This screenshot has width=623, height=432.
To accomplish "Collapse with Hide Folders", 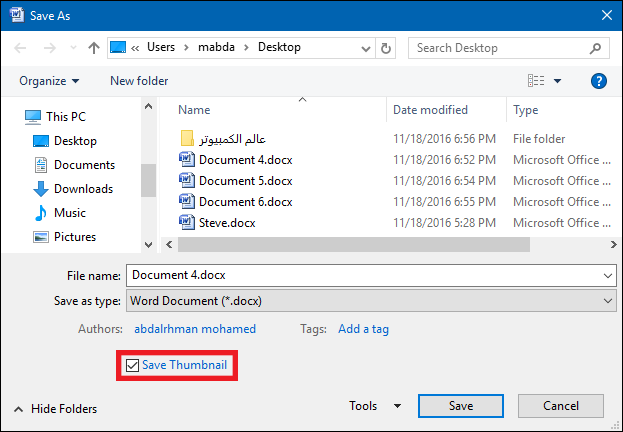I will (x=56, y=409).
